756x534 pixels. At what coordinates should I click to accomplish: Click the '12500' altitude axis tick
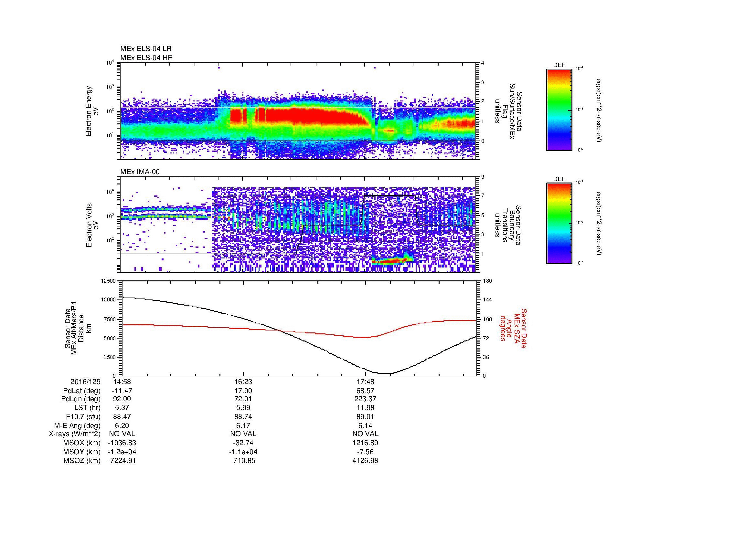109,281
